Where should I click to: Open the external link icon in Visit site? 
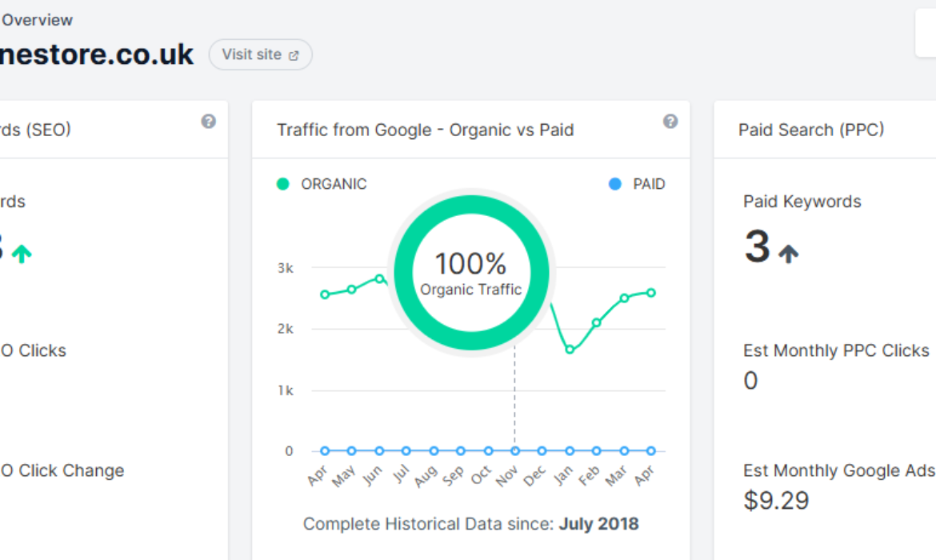coord(294,55)
